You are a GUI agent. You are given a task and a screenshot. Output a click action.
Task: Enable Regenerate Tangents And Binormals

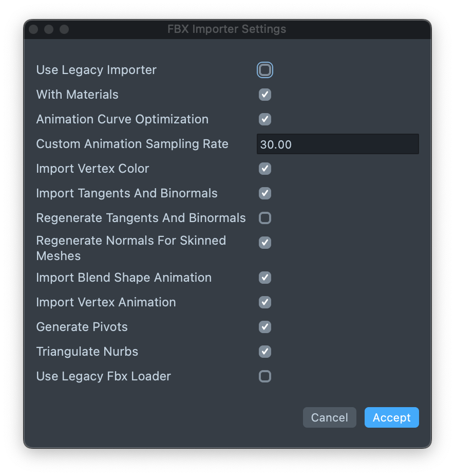[x=265, y=218]
